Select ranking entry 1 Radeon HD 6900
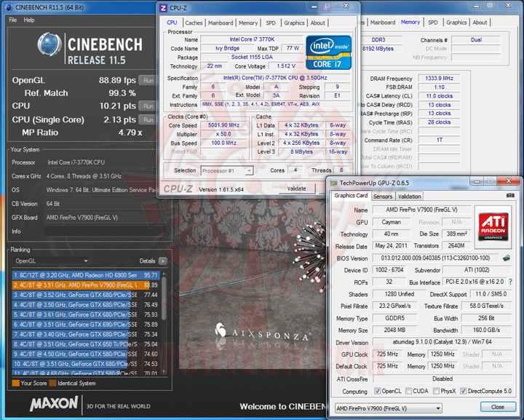Screen dimensions: 524x420 (x=86, y=275)
